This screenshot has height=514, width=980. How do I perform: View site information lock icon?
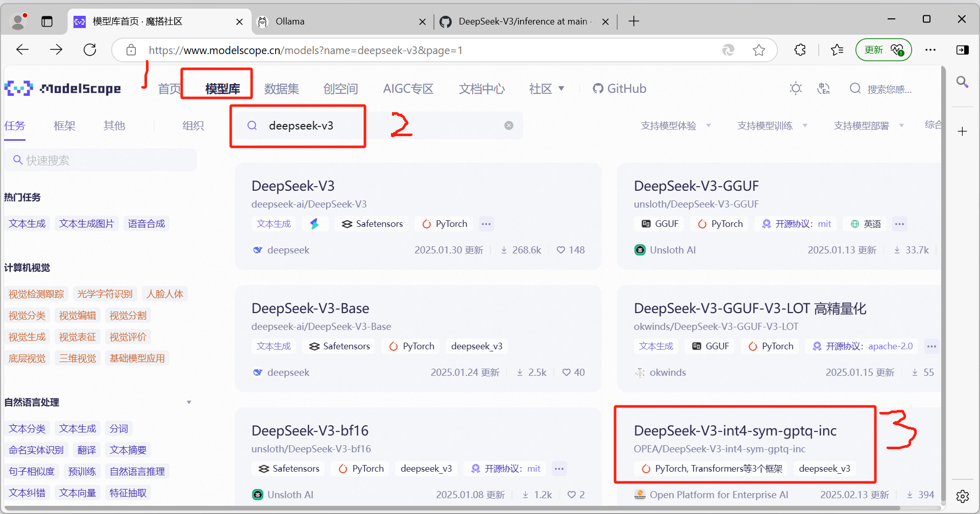131,50
